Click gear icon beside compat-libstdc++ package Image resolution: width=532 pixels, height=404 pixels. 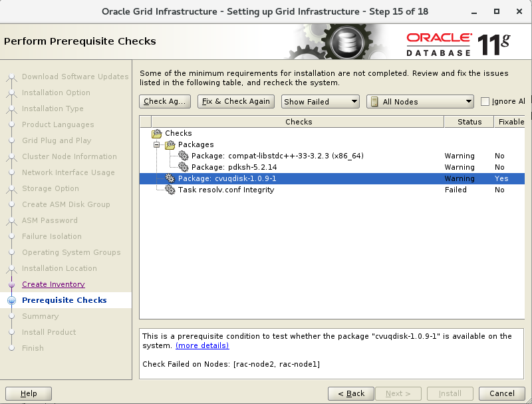click(x=184, y=156)
